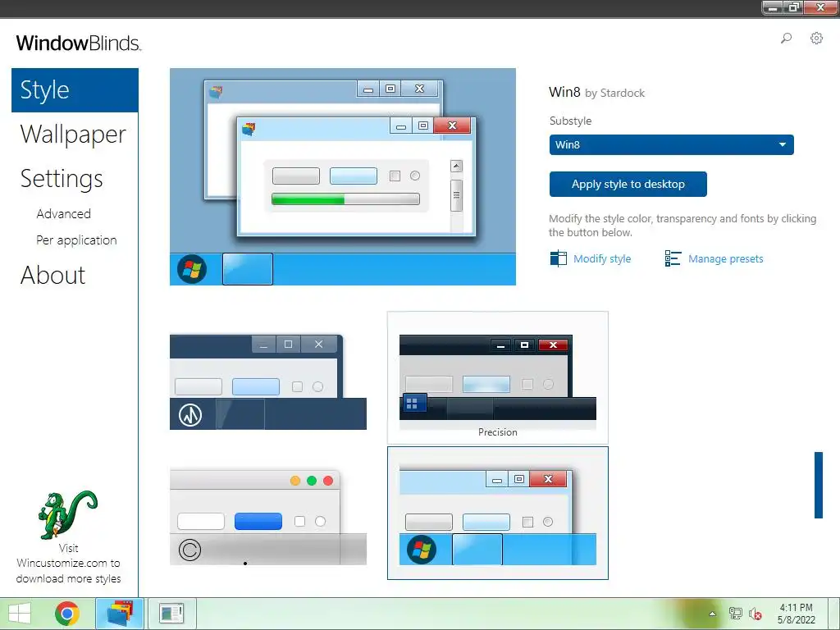Click Apply style to desktop button

click(628, 185)
